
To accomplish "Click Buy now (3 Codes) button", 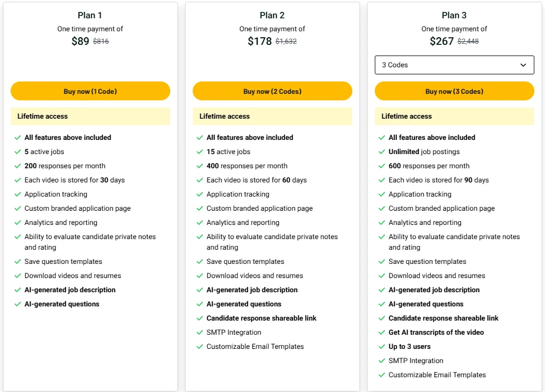I will coord(455,92).
